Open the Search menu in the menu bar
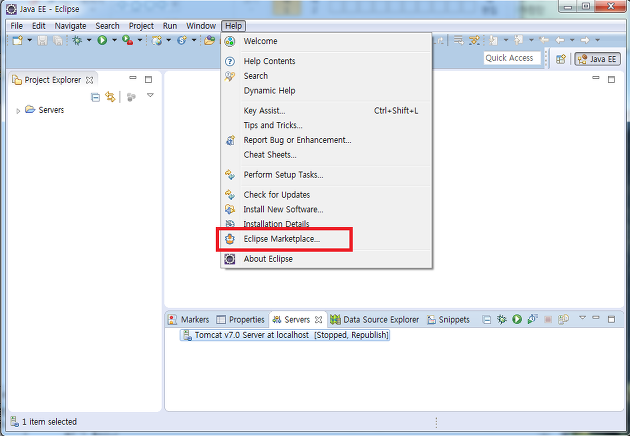Image resolution: width=630 pixels, height=436 pixels. click(107, 26)
